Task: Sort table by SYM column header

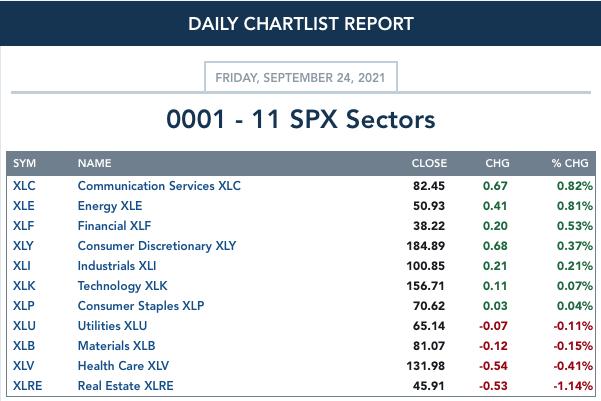Action: (x=25, y=163)
